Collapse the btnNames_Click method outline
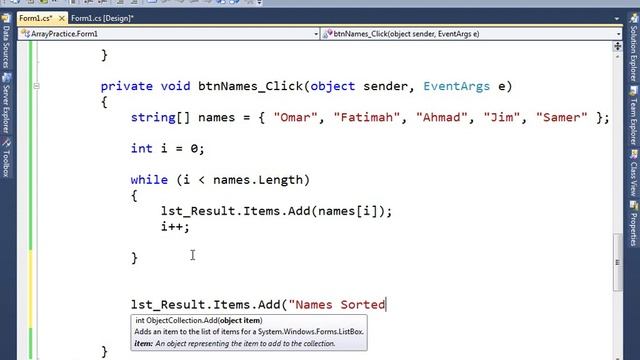The image size is (640, 360). [x=36, y=86]
